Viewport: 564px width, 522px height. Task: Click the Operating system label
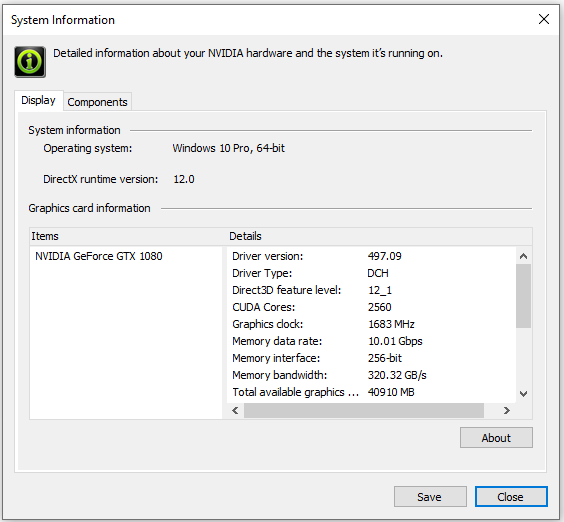pos(88,148)
